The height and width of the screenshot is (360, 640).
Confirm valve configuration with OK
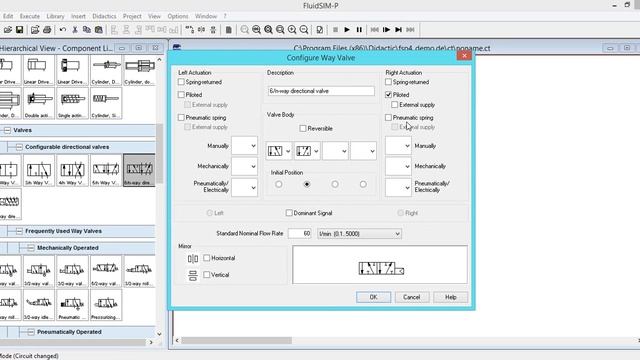(373, 297)
